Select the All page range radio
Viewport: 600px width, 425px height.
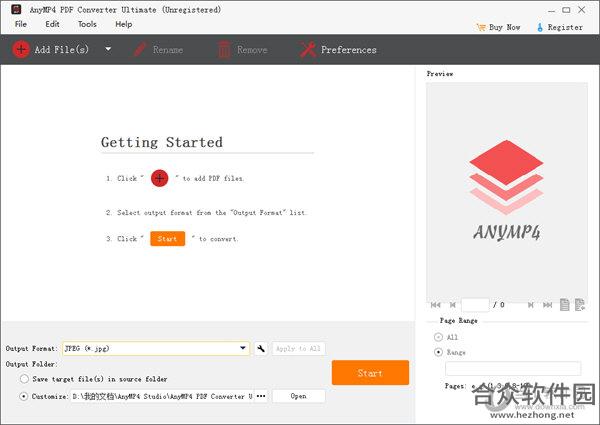click(x=439, y=337)
